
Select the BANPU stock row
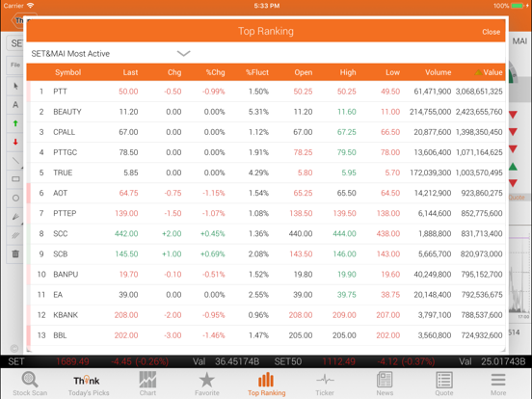pos(266,274)
